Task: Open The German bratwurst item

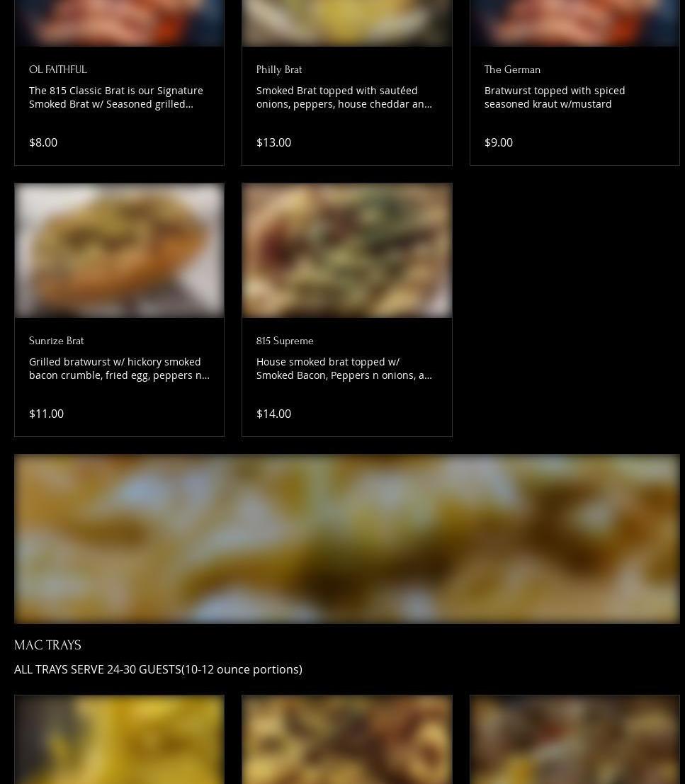Action: pos(512,69)
